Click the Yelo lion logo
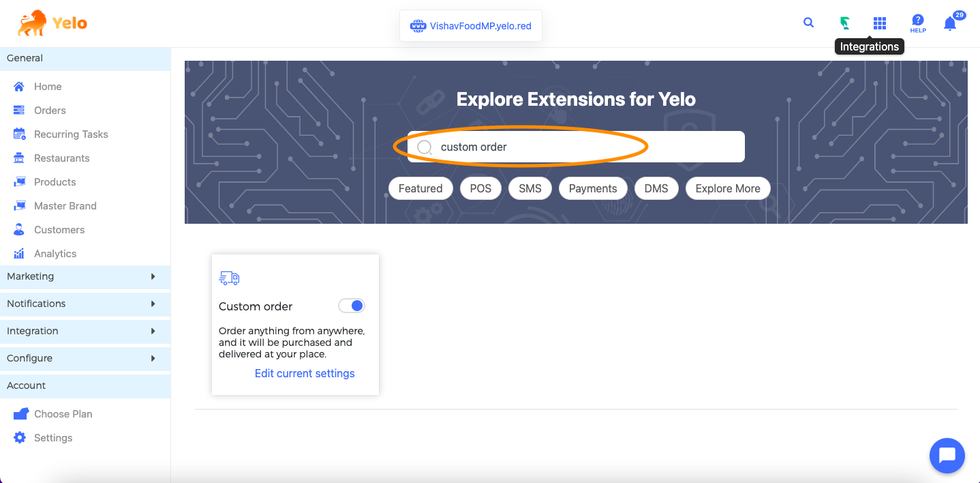 click(x=33, y=23)
